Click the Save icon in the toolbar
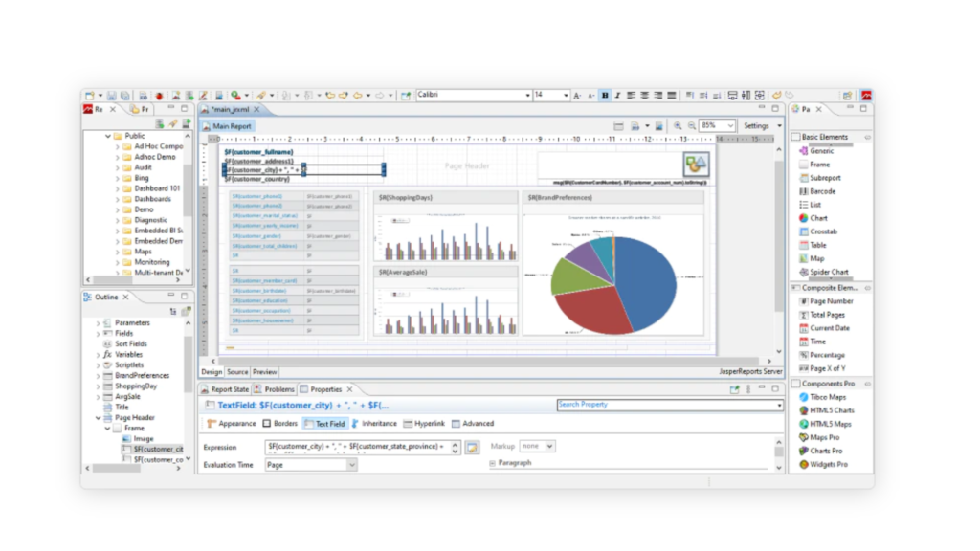Viewport: 980px width, 551px height. (x=111, y=96)
